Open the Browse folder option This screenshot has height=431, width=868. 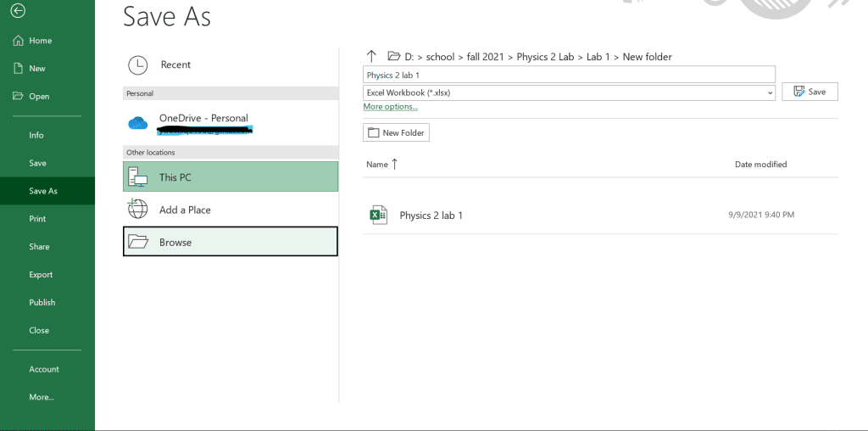pyautogui.click(x=230, y=242)
